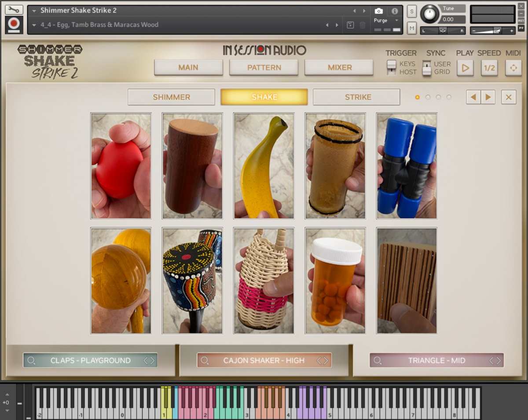Image resolution: width=528 pixels, height=420 pixels.
Task: Select the third page indicator dot
Action: click(x=438, y=97)
